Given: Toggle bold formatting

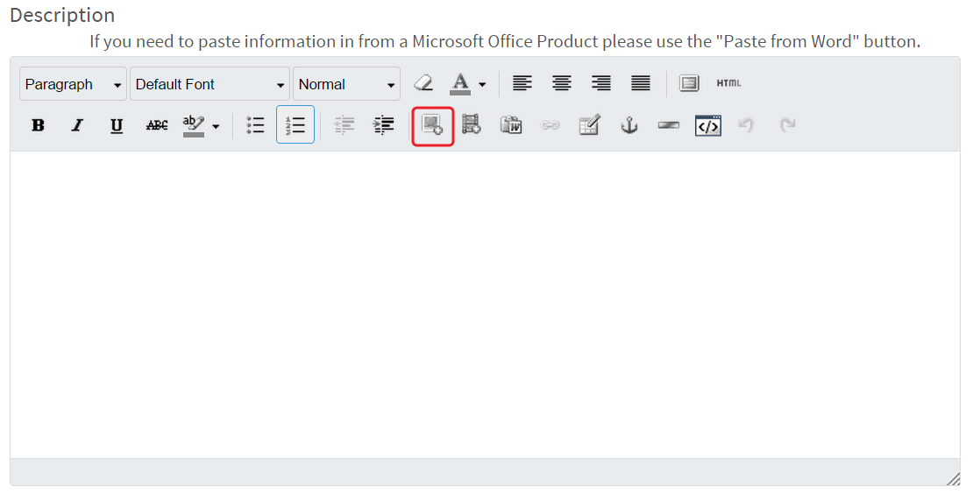Looking at the screenshot, I should (38, 125).
